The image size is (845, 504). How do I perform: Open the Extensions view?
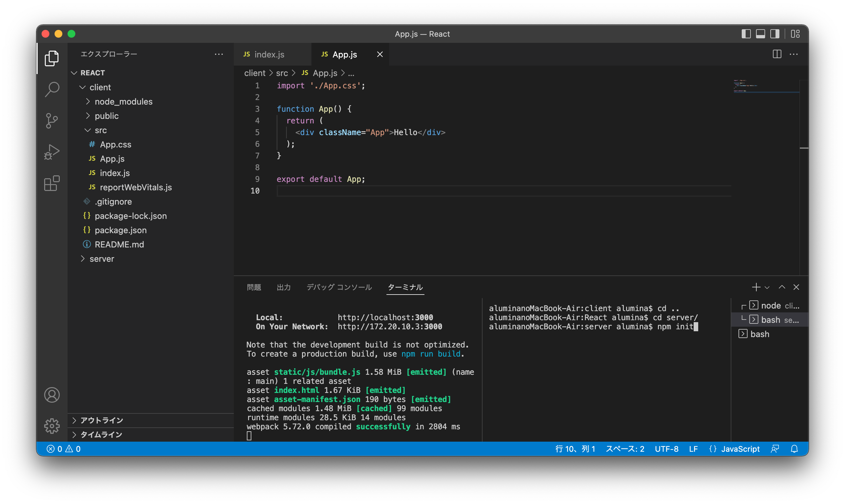coord(52,184)
